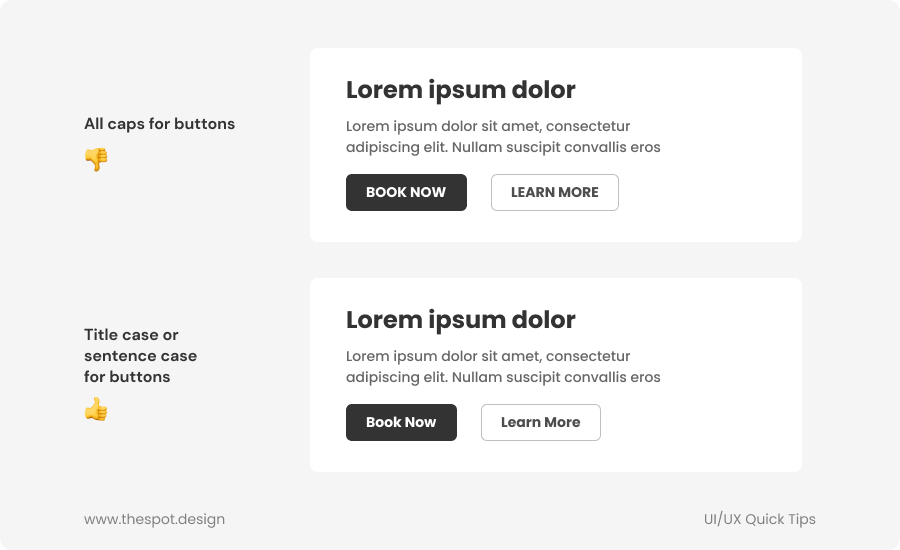Select the bottom card's Lorem ipsum dolor heading

tap(460, 320)
